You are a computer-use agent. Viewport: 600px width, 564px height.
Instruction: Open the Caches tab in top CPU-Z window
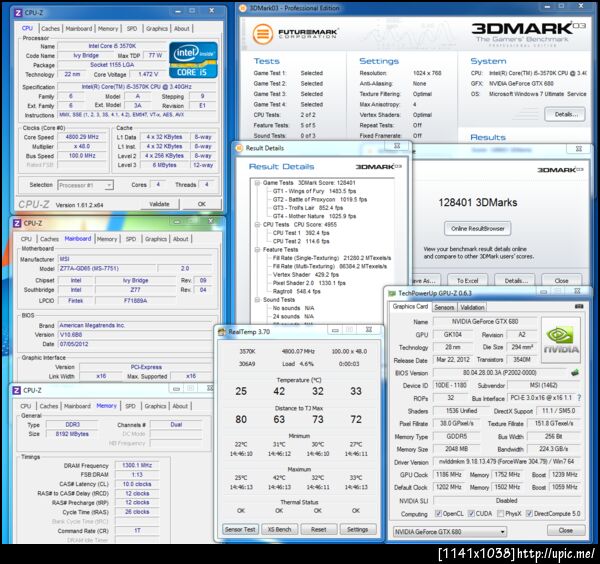(51, 29)
